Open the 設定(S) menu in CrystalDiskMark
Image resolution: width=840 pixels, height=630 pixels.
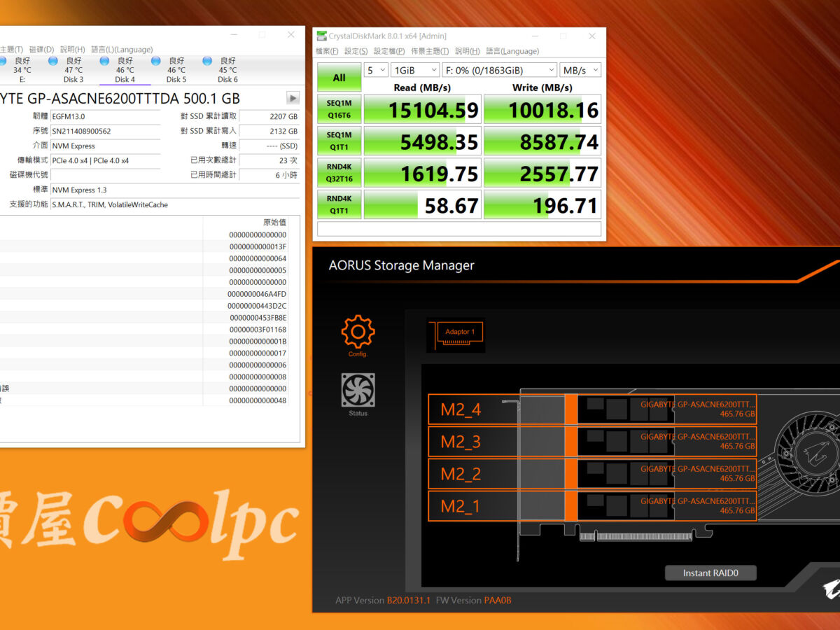coord(356,51)
